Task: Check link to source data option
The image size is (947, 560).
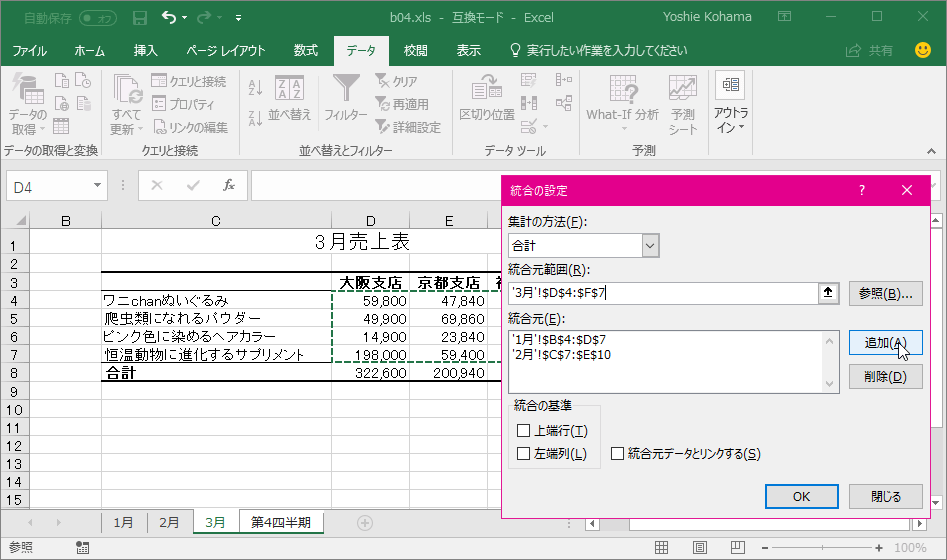Action: [617, 454]
